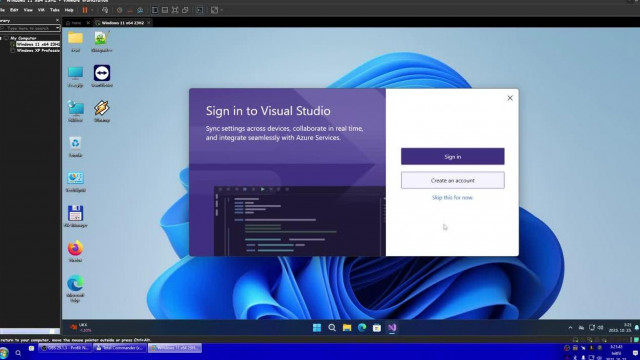Click manage snapshots toolbar icon
Image resolution: width=640 pixels, height=360 pixels.
click(140, 10)
